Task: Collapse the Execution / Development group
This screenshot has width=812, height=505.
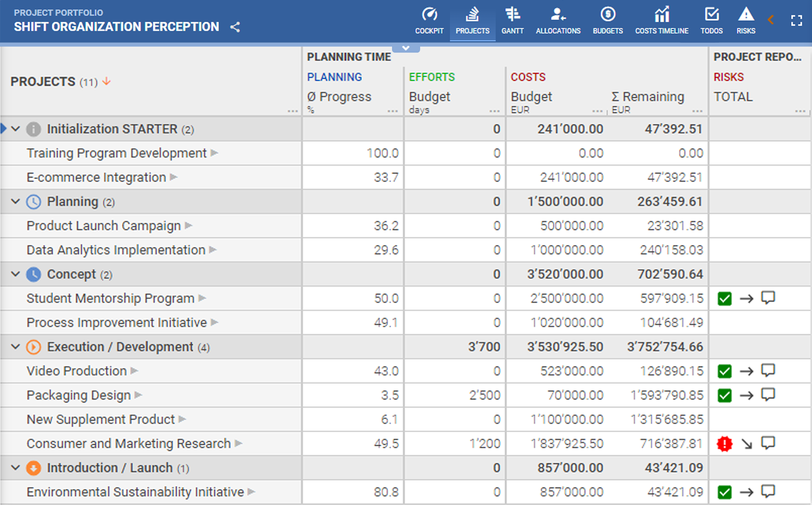Action: (x=15, y=346)
